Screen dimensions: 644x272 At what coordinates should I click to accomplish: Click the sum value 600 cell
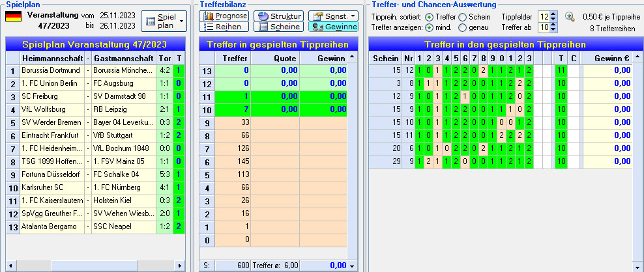click(233, 265)
